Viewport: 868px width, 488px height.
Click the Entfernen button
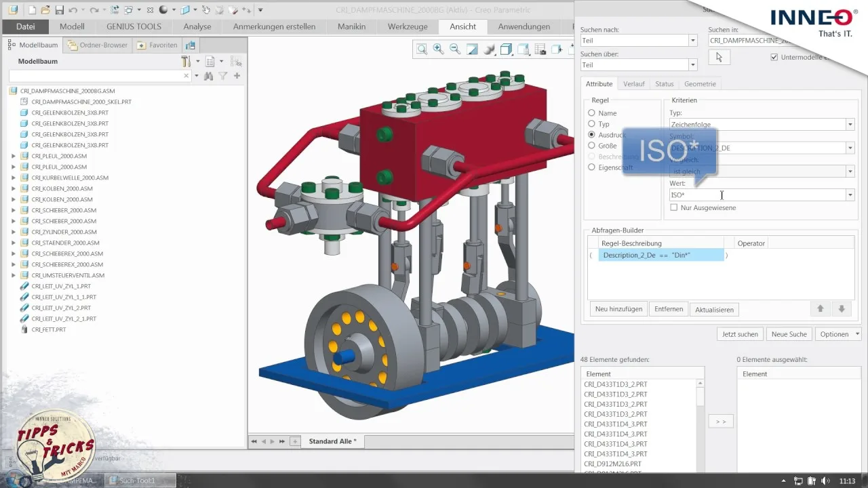pyautogui.click(x=669, y=309)
